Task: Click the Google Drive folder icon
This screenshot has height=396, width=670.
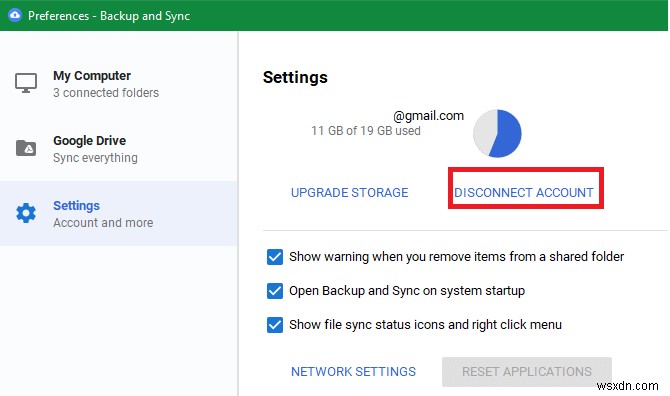Action: [x=26, y=148]
